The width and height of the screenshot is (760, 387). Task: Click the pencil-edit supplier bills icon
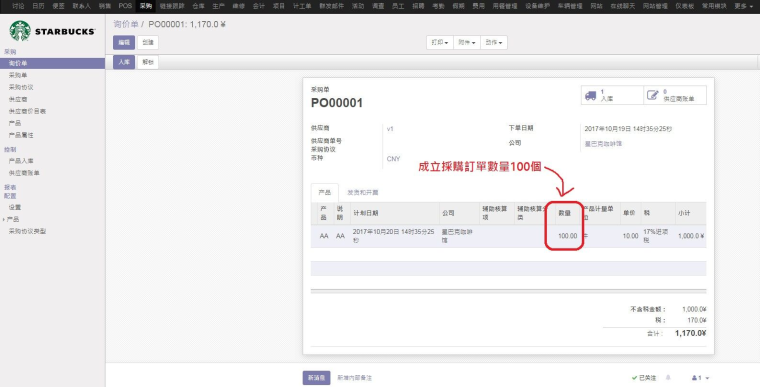point(653,95)
